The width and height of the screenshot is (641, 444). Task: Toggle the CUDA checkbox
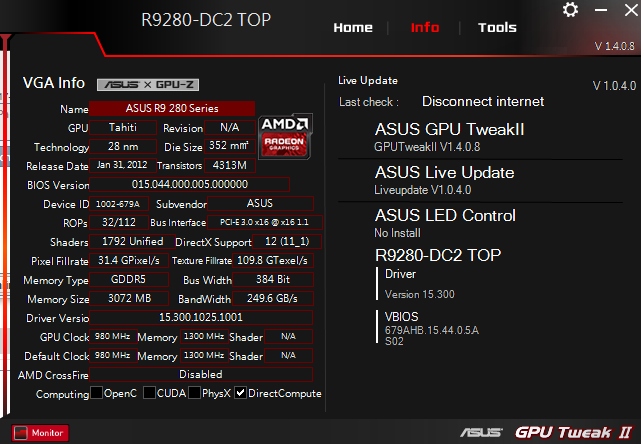(x=149, y=393)
